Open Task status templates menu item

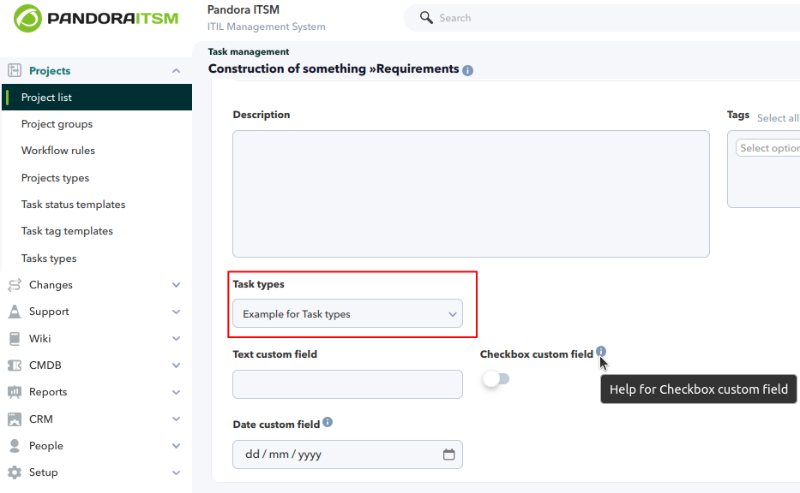point(73,205)
